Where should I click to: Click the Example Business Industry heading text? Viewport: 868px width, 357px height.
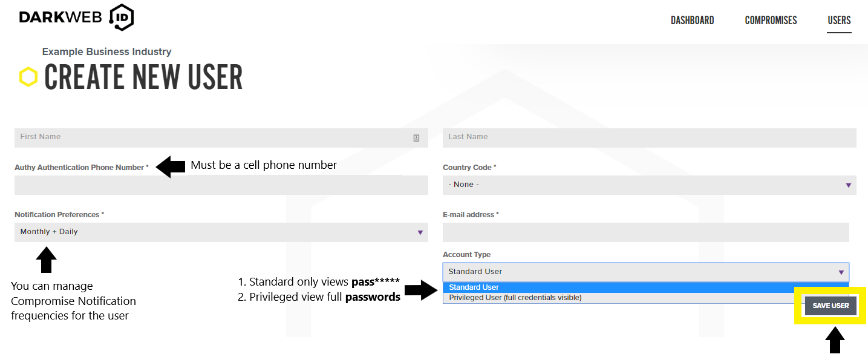(x=107, y=51)
